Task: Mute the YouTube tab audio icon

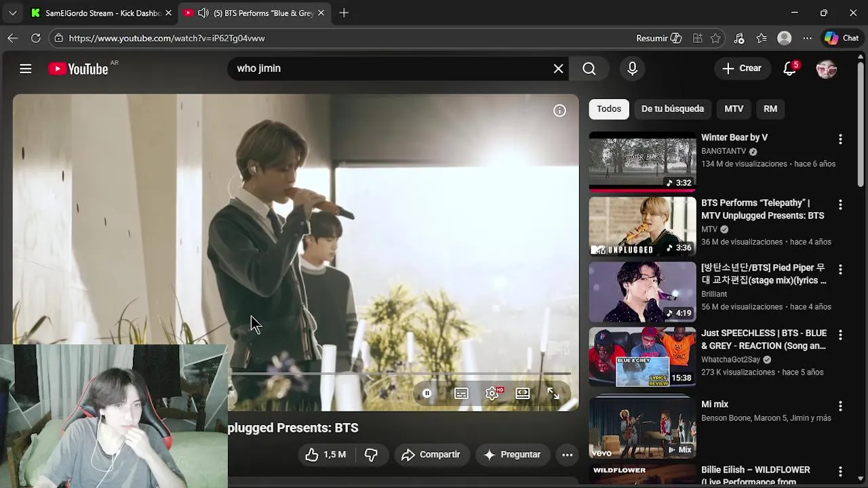Action: (203, 13)
